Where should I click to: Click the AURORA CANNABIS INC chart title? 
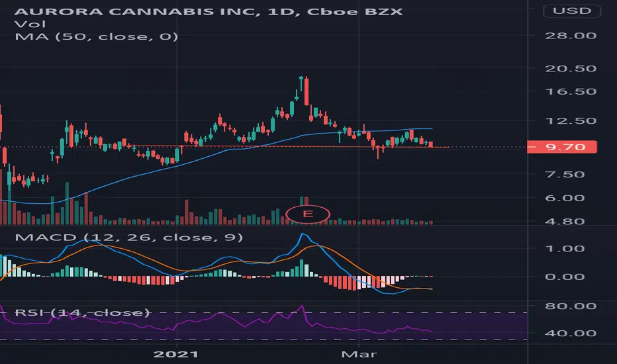click(209, 11)
